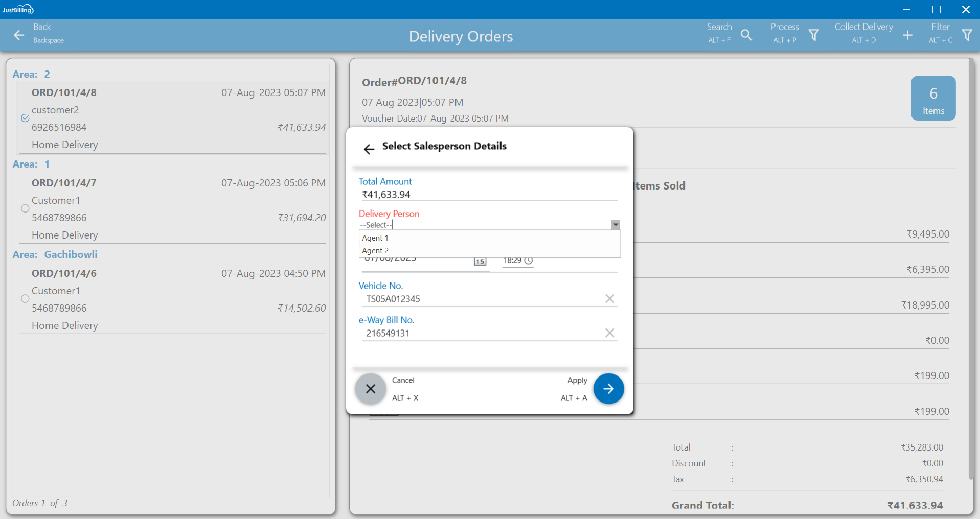Click the dialog back arrow beside title

tap(369, 149)
